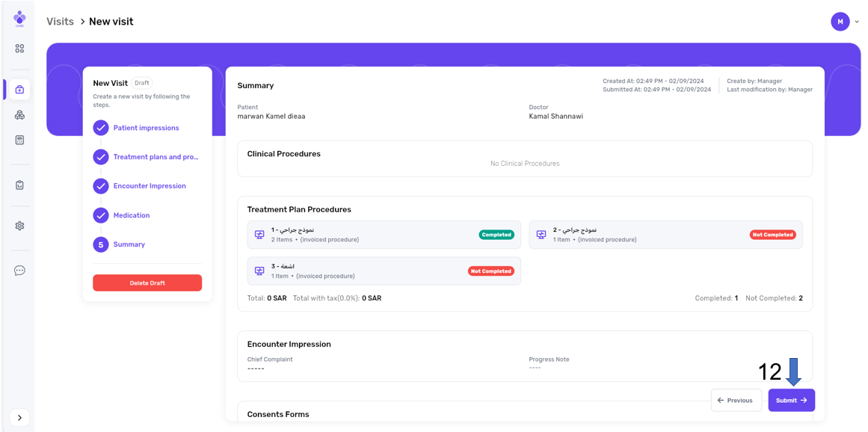Open the clipboard report sidebar icon
The width and height of the screenshot is (868, 432).
[19, 185]
